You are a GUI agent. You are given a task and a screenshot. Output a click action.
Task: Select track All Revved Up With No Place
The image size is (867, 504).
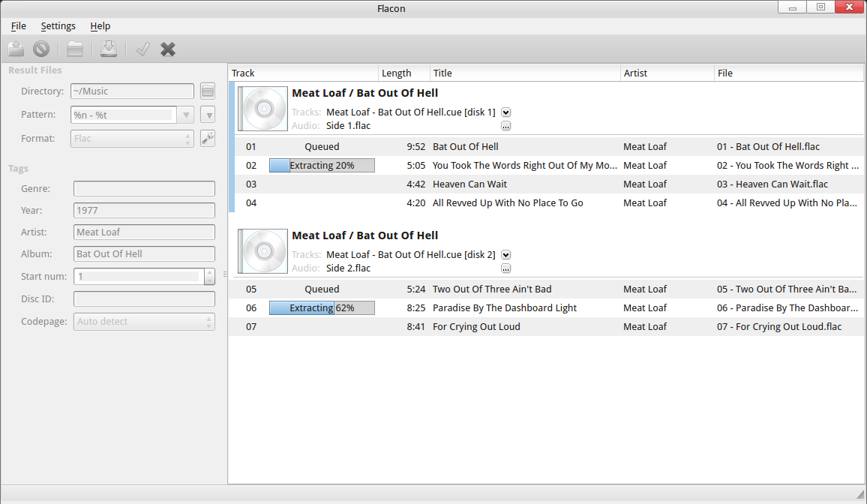tap(508, 202)
